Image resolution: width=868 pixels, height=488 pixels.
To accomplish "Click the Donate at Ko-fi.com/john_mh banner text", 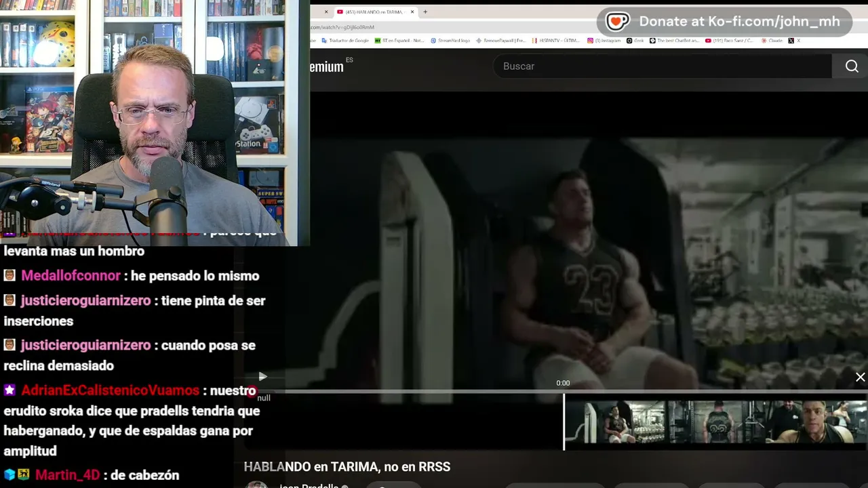I will (739, 22).
